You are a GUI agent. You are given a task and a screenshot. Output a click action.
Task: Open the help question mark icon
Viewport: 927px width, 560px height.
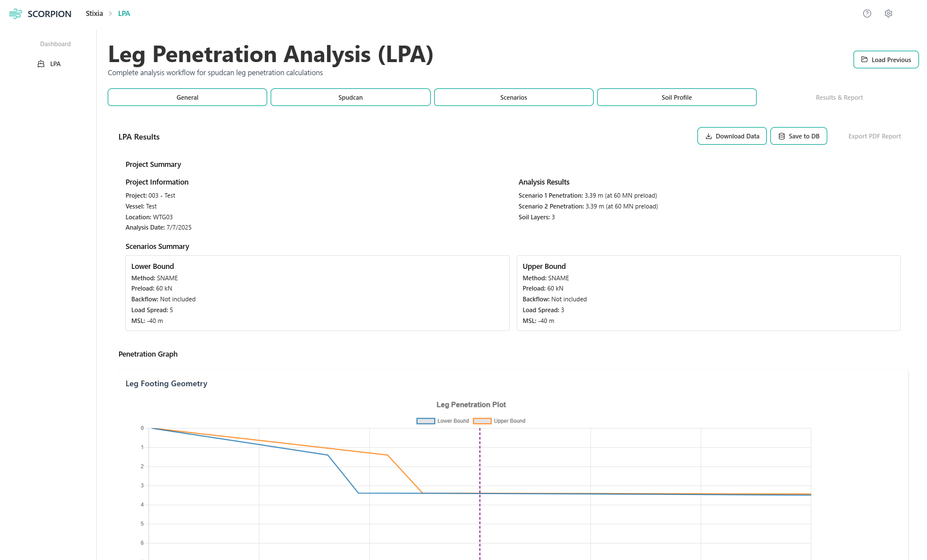pos(867,14)
